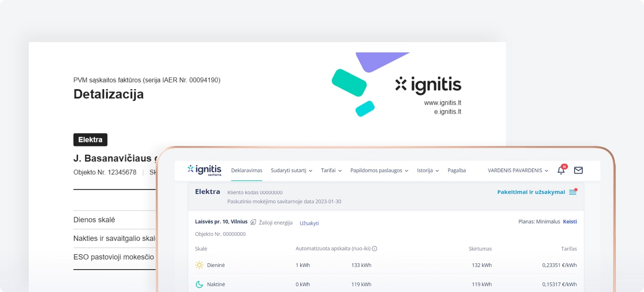Open the VARDENIS PAVARDENIS user menu
The width and height of the screenshot is (644, 292).
point(518,171)
